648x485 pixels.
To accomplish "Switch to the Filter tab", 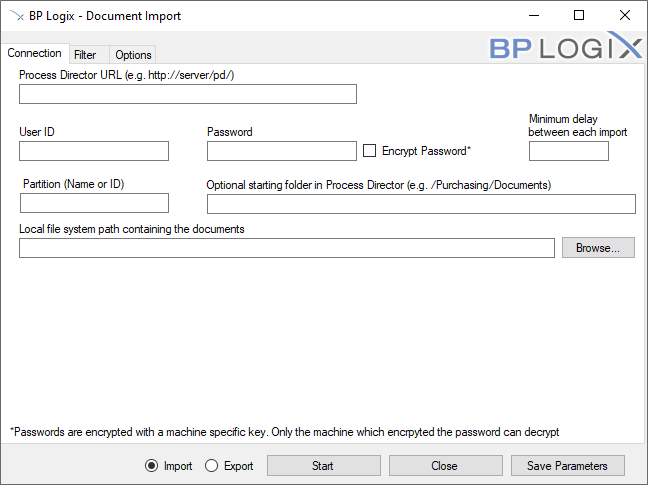I will [x=85, y=55].
